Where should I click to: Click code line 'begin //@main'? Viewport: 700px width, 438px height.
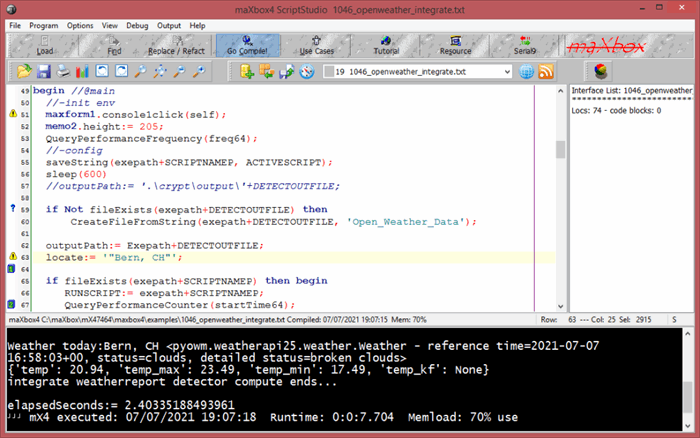74,91
